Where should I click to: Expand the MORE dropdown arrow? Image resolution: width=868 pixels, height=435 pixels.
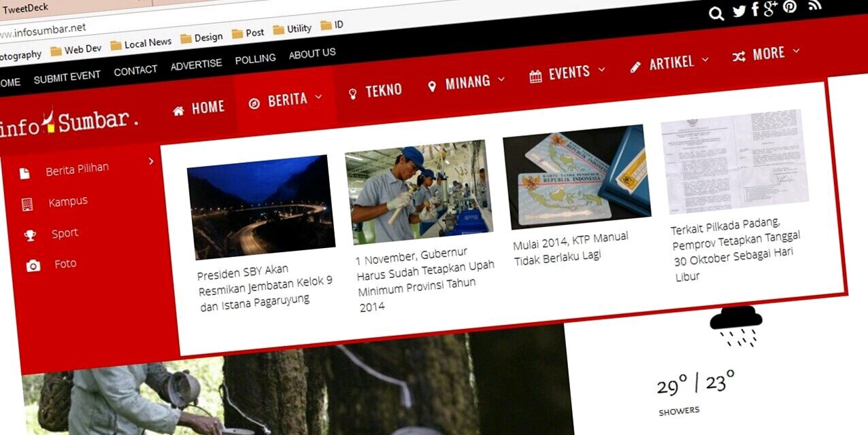coord(796,50)
